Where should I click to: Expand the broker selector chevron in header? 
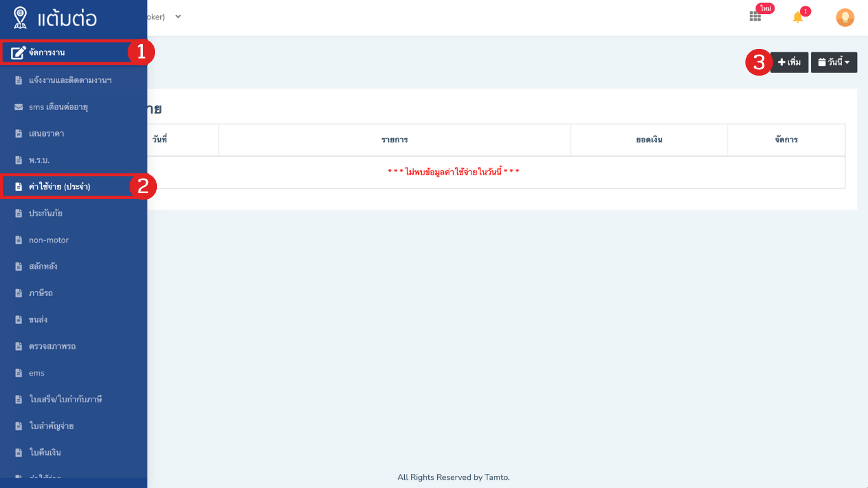point(178,17)
